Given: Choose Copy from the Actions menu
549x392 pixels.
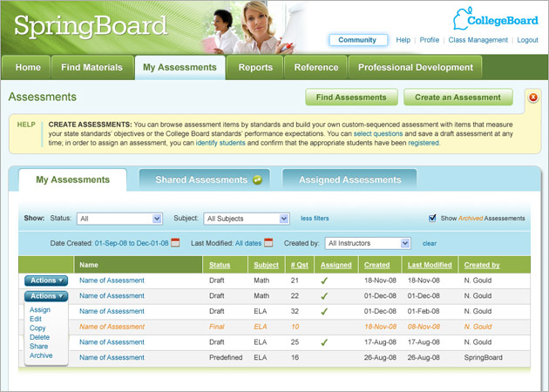Looking at the screenshot, I should [x=37, y=328].
